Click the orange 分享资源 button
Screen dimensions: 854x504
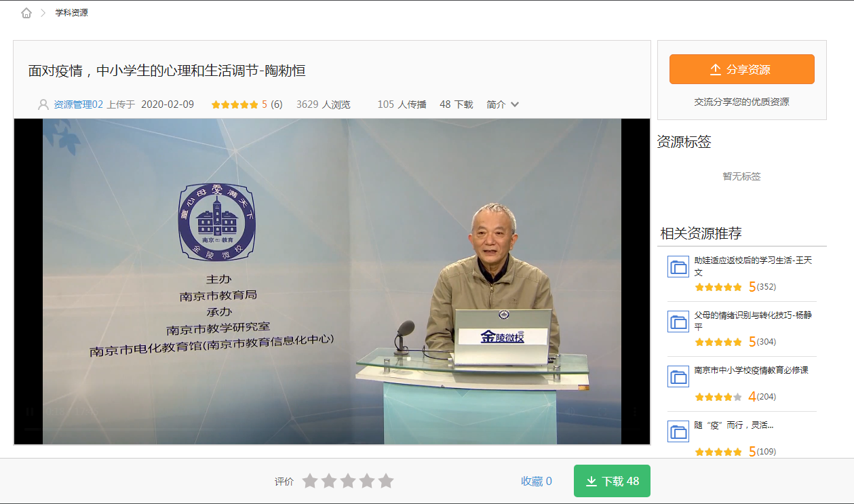coord(741,69)
